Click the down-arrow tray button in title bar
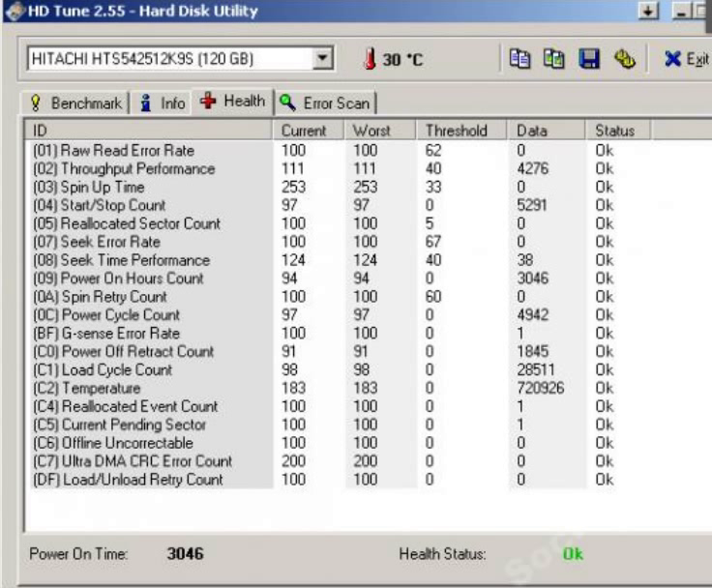Image resolution: width=712 pixels, height=588 pixels. tap(648, 11)
